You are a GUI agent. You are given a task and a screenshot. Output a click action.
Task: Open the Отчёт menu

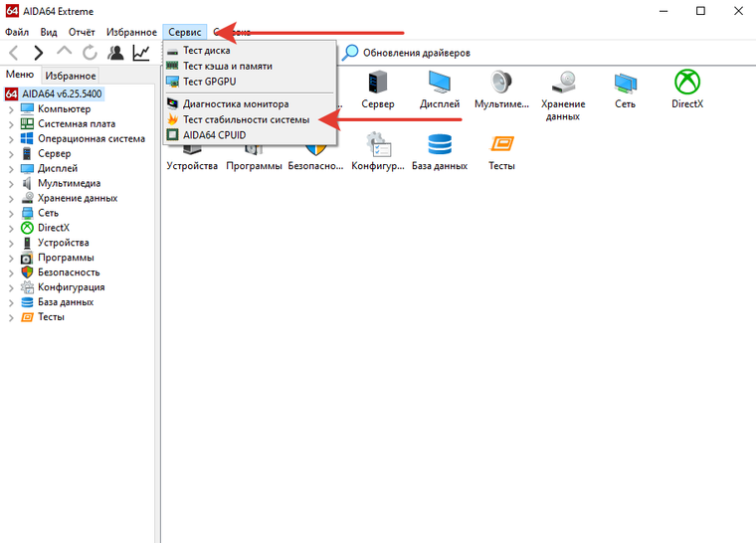click(82, 32)
